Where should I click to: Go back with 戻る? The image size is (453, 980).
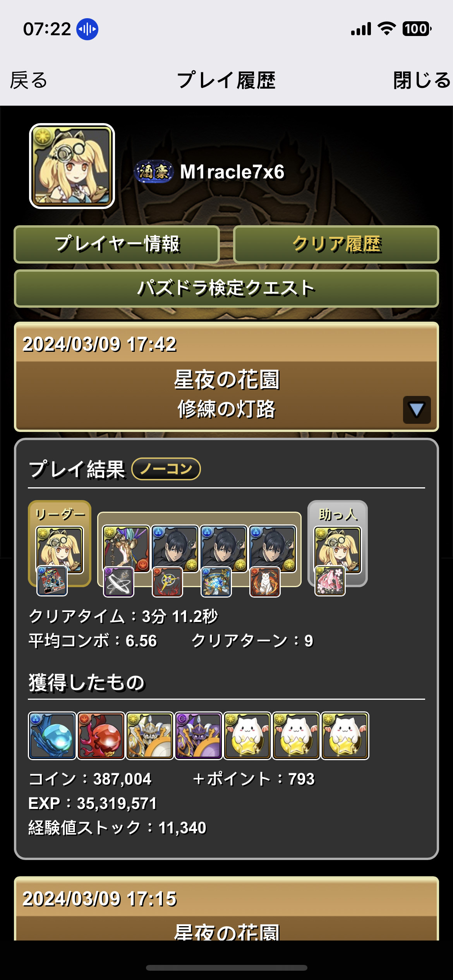[28, 80]
